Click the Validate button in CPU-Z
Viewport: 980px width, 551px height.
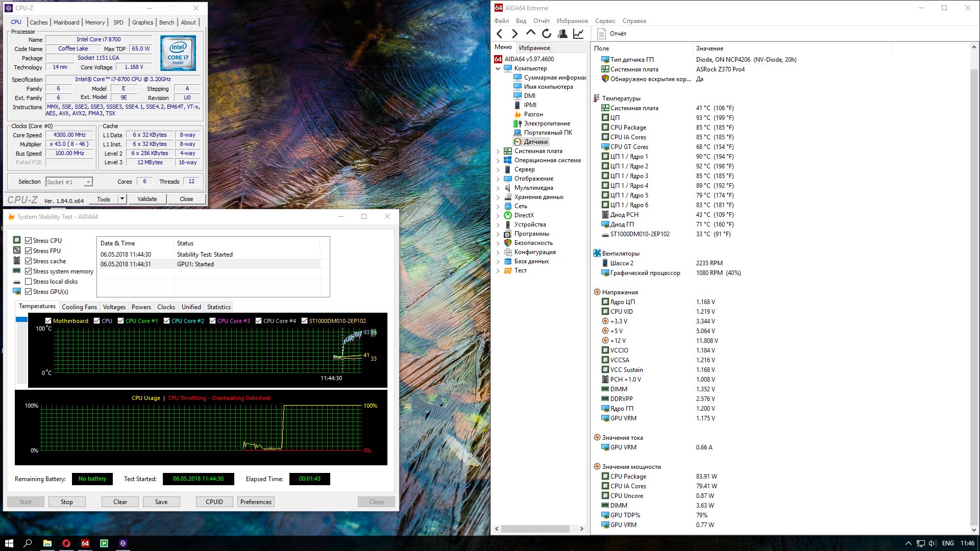(147, 199)
